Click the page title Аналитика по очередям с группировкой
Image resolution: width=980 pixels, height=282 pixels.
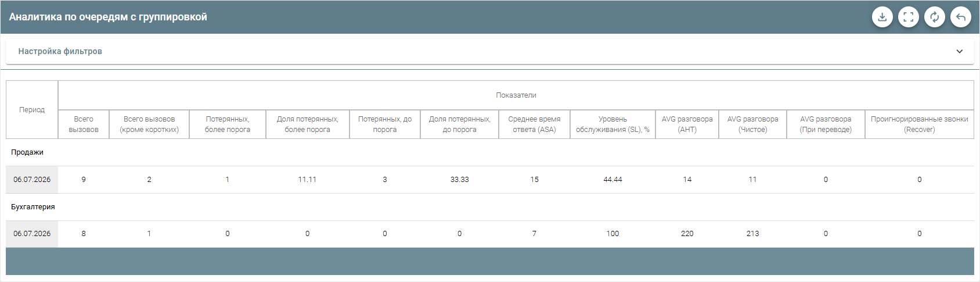[108, 17]
